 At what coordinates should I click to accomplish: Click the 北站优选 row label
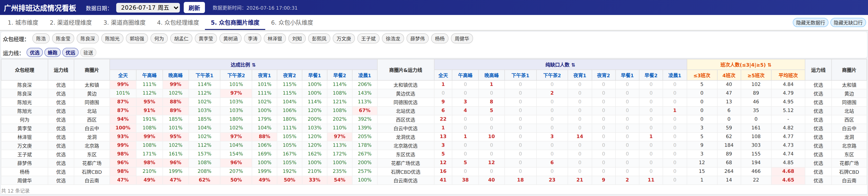click(406, 111)
